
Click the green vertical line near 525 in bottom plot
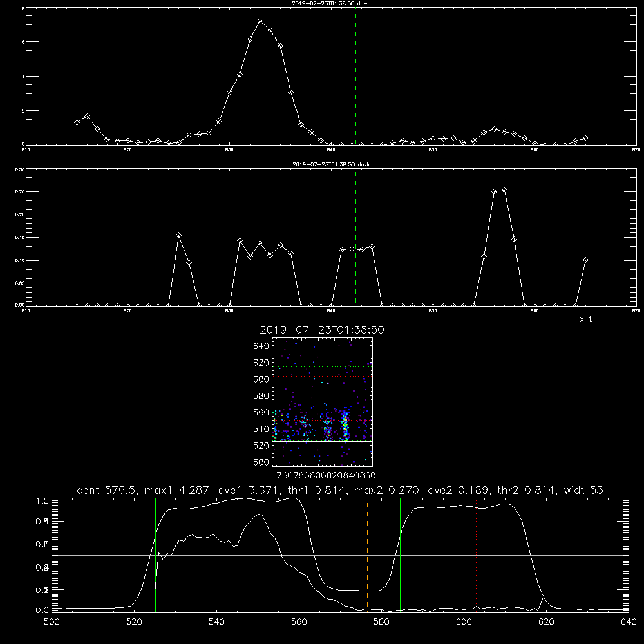tap(155, 554)
